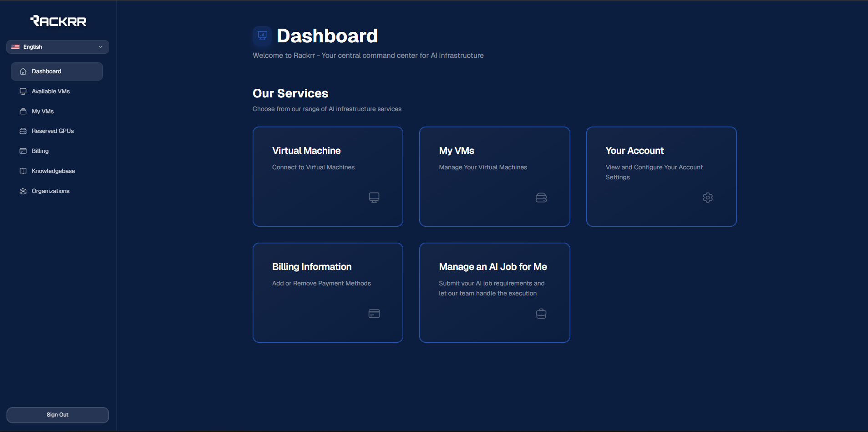Select the home icon beside Dashboard
This screenshot has width=868, height=432.
22,71
